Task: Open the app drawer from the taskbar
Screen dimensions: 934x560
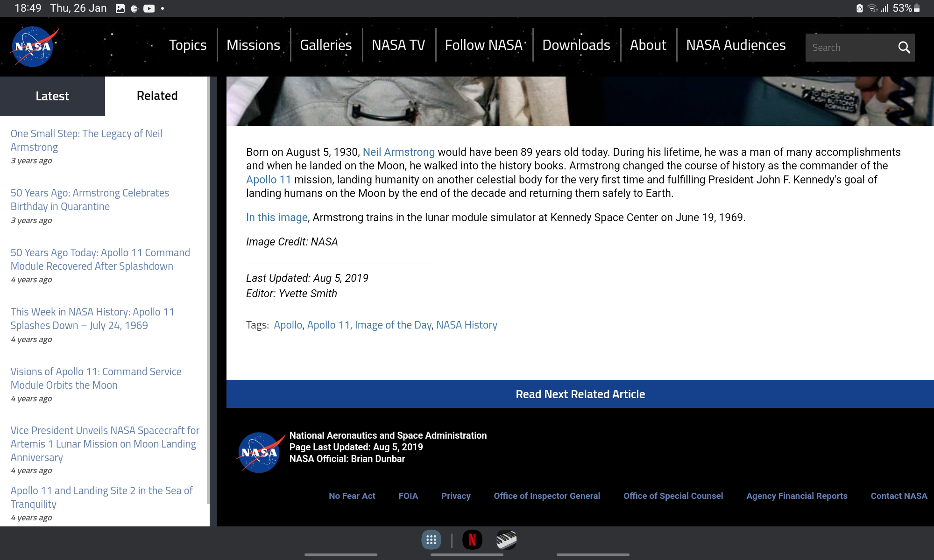Action: tap(431, 540)
